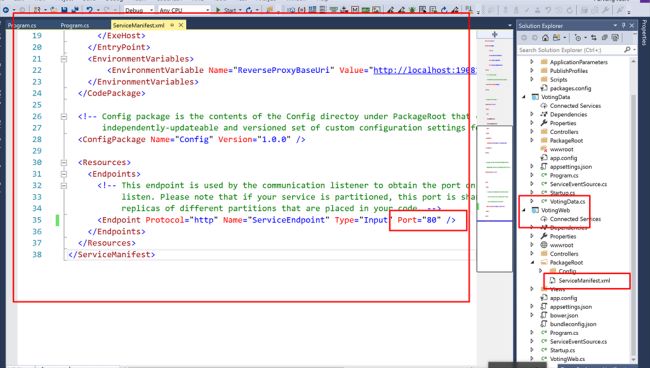
Task: Collapse the Resources block at line 30
Action: (x=63, y=162)
